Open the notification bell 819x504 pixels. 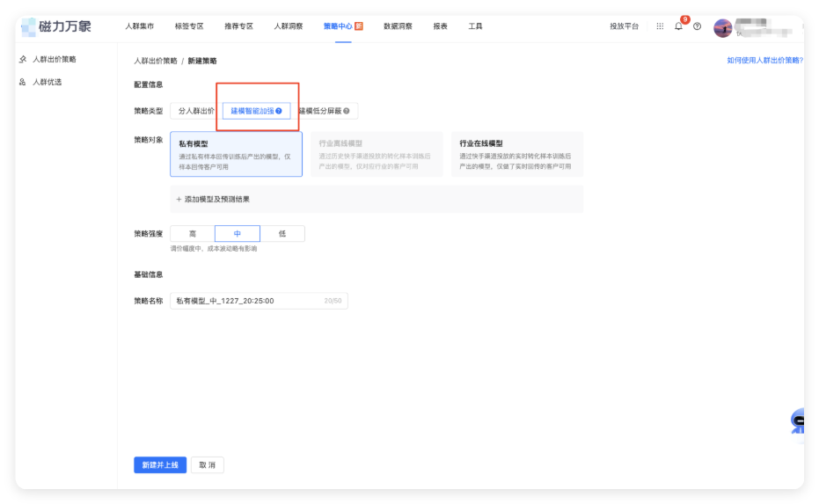678,26
